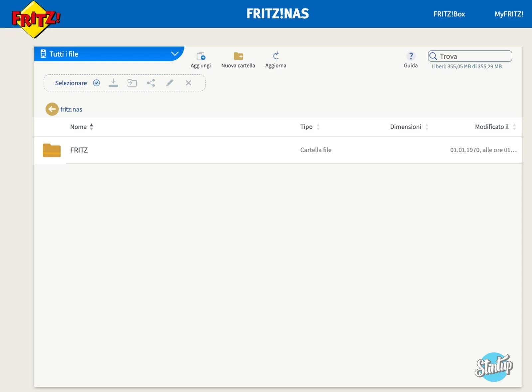
Task: Refresh the list with Aggiorna
Action: click(x=276, y=56)
